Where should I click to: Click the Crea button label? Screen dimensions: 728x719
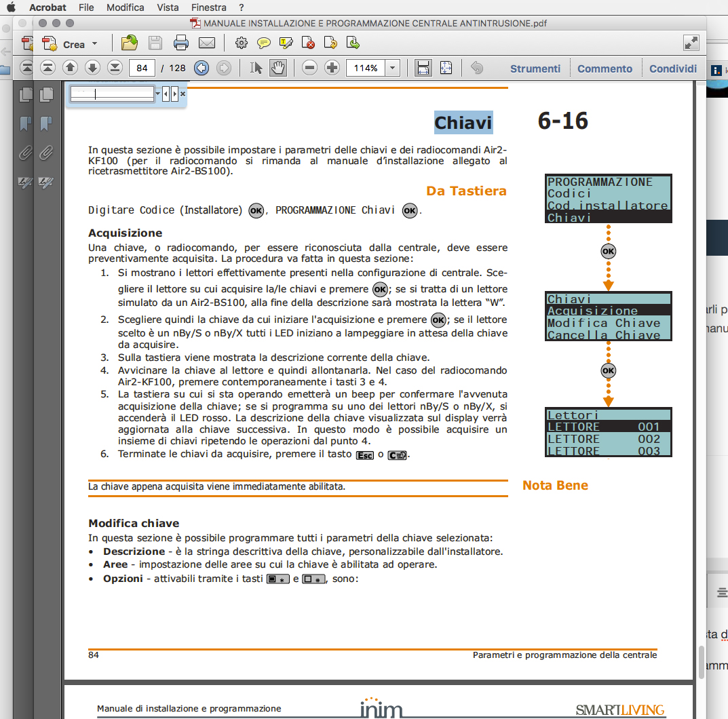tap(74, 45)
